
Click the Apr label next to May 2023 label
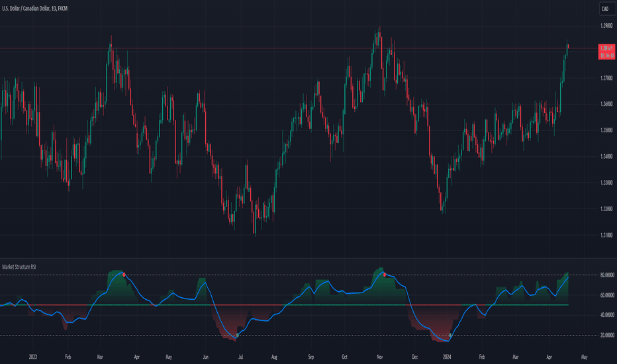pos(136,357)
